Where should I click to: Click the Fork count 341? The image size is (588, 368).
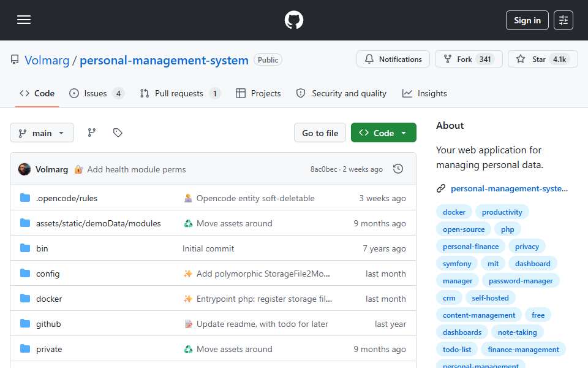pos(485,59)
